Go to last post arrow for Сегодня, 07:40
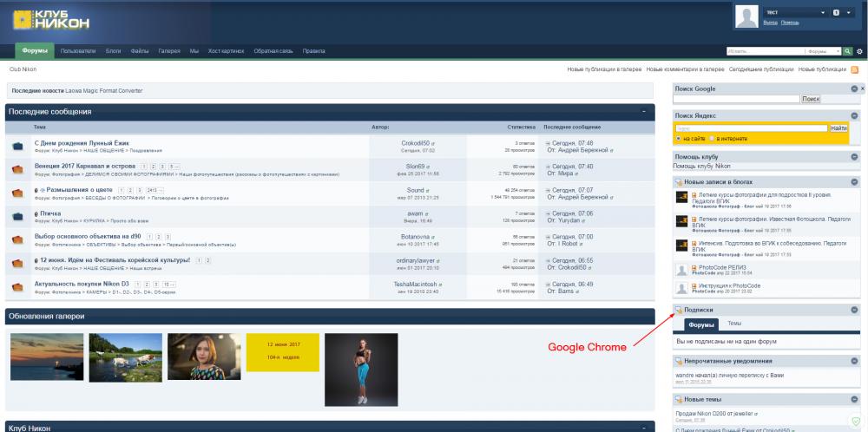The width and height of the screenshot is (868, 432). point(548,167)
